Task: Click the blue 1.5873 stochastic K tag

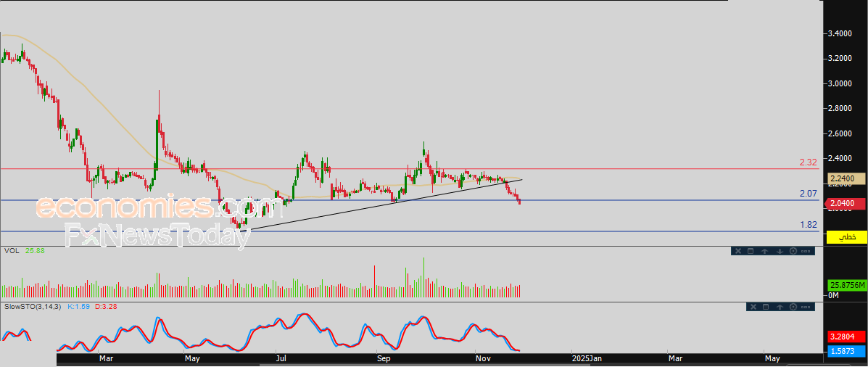Action: coord(847,350)
